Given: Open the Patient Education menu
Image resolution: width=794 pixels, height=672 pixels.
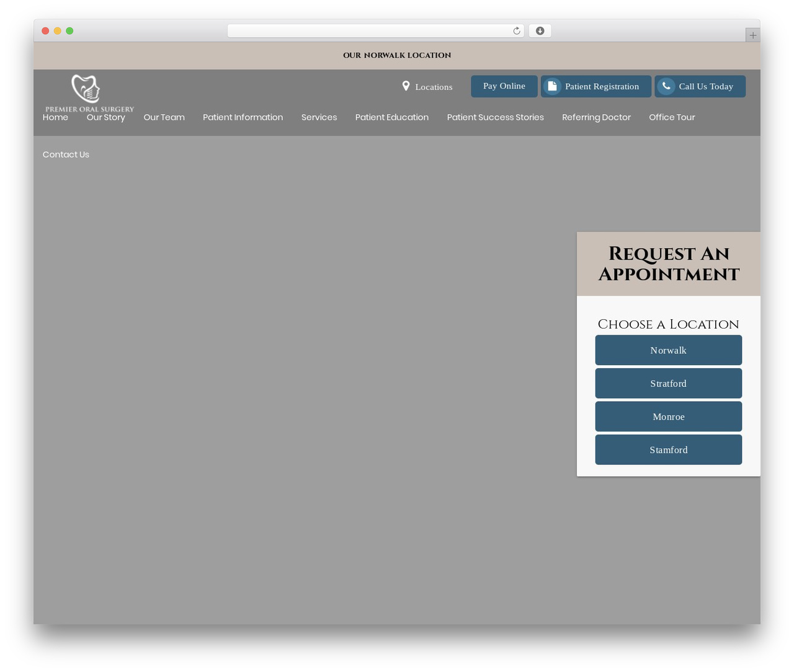Looking at the screenshot, I should 391,117.
